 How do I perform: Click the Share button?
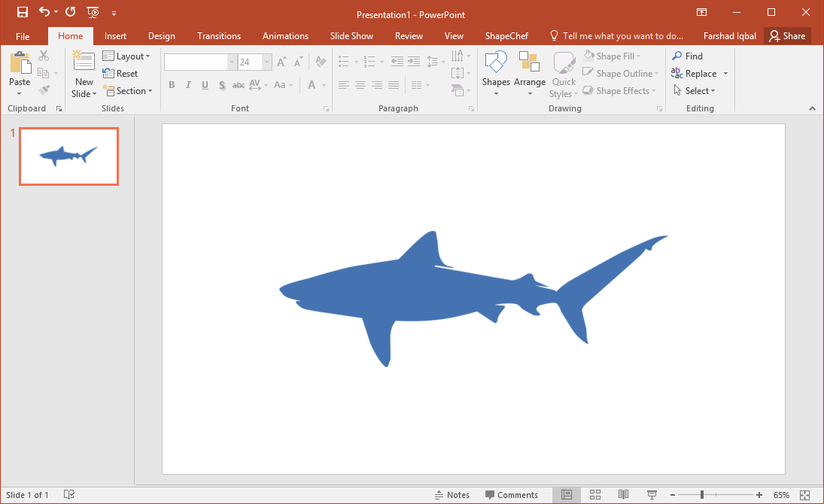pyautogui.click(x=787, y=36)
